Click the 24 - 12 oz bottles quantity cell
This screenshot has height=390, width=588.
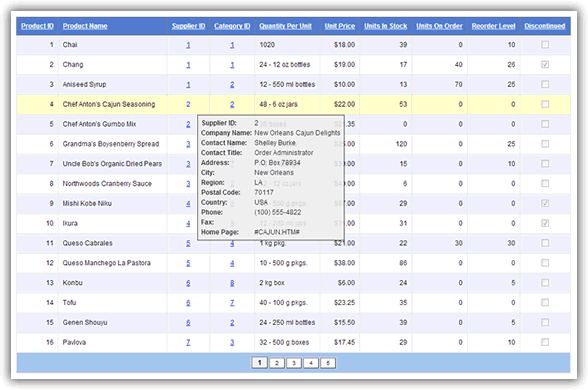coord(285,64)
